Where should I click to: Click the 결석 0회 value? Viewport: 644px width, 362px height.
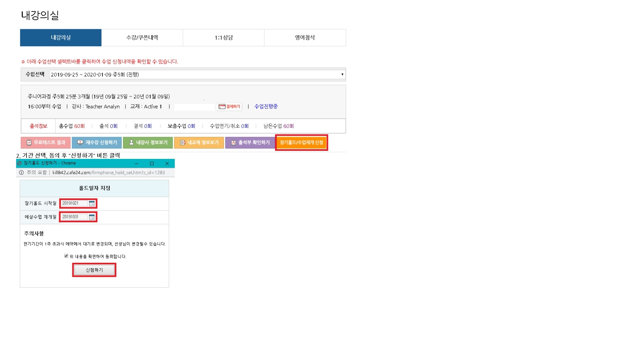point(143,126)
